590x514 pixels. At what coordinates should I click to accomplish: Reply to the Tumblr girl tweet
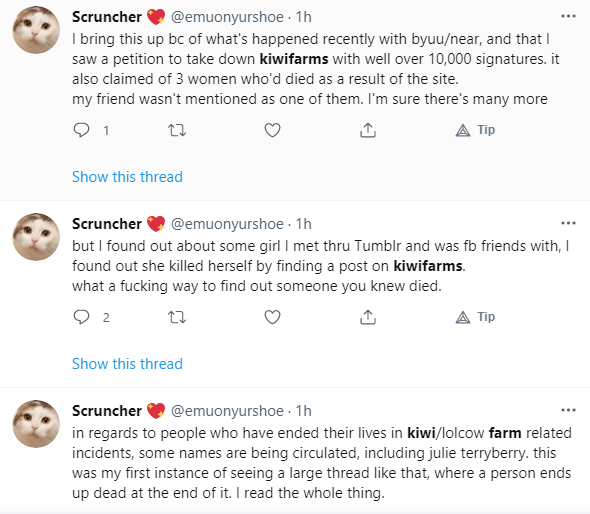click(81, 317)
